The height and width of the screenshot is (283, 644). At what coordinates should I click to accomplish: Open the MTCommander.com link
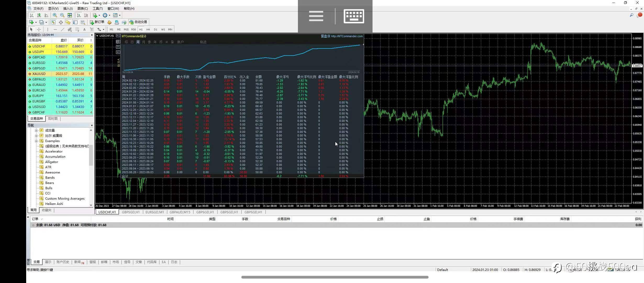pos(347,36)
